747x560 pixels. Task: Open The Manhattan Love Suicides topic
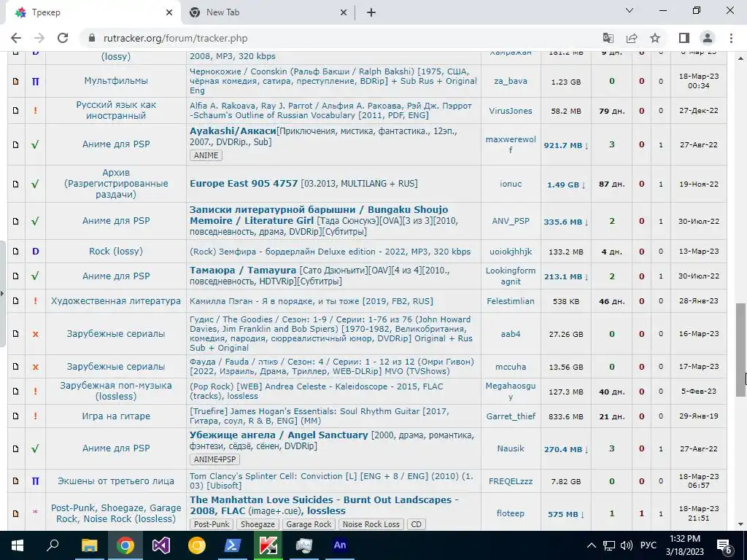[324, 505]
